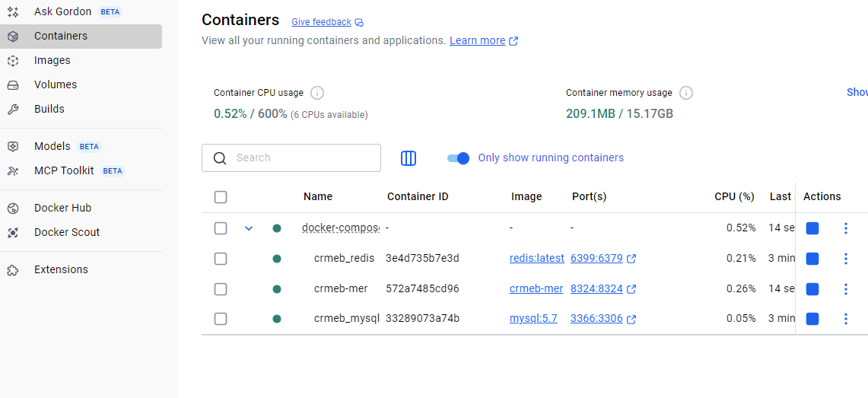
Task: Click the Builds wrench icon
Action: tap(13, 110)
